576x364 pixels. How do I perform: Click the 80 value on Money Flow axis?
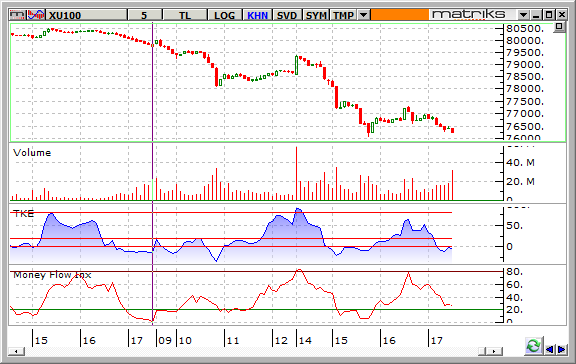514,272
